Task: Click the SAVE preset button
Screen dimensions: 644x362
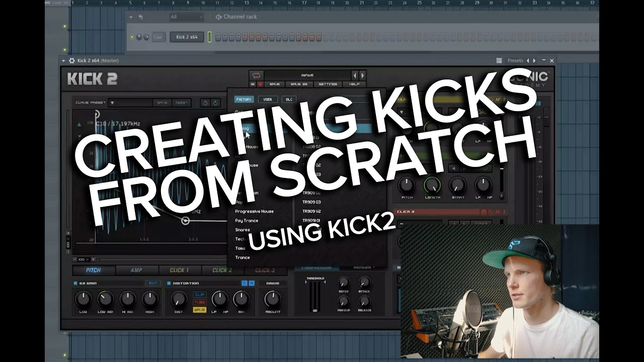Action: [275, 84]
